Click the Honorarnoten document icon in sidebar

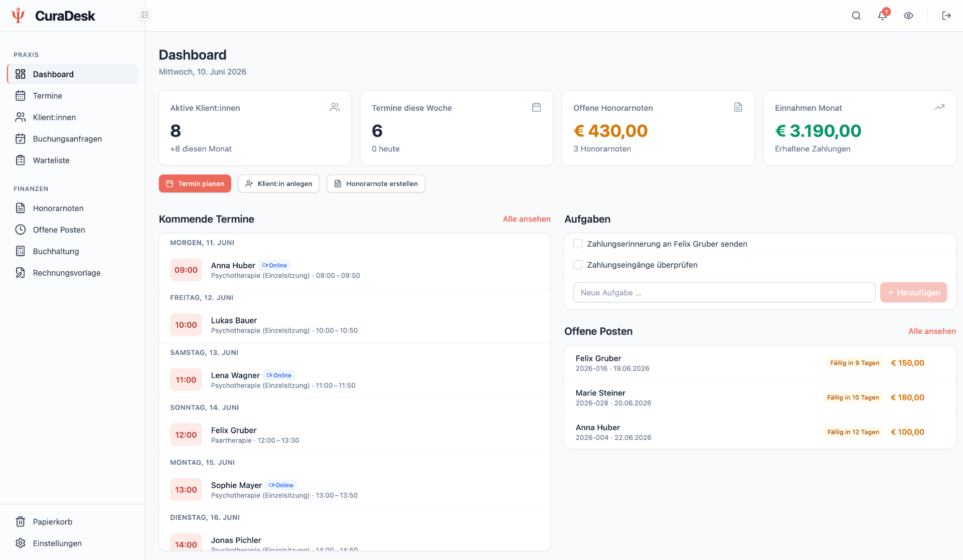(21, 208)
